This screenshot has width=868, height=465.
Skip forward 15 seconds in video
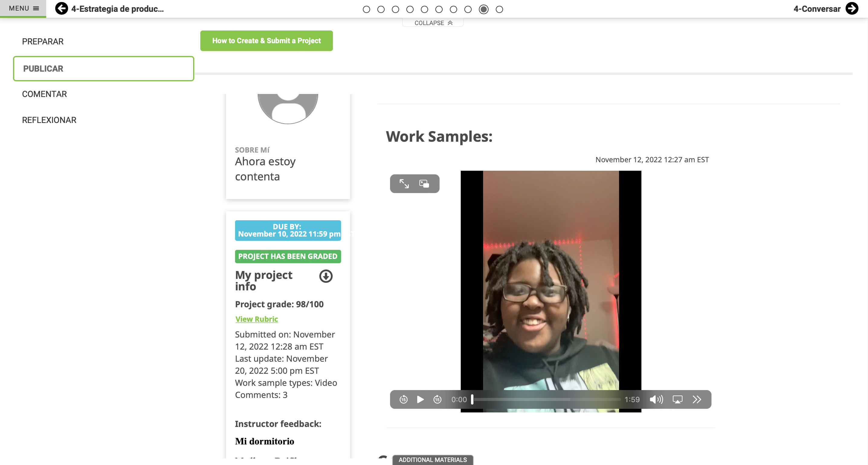pyautogui.click(x=437, y=399)
